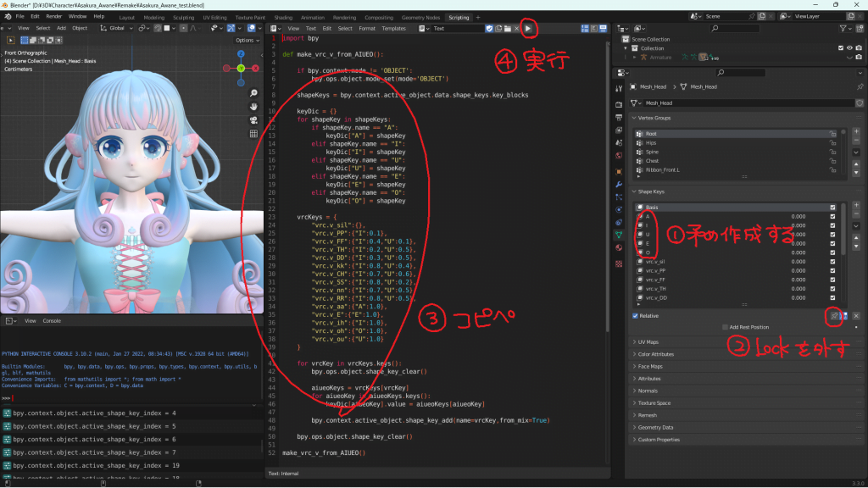Screen dimensions: 868x488
Task: Open the Modifiers wrench tab icon
Action: [x=618, y=184]
